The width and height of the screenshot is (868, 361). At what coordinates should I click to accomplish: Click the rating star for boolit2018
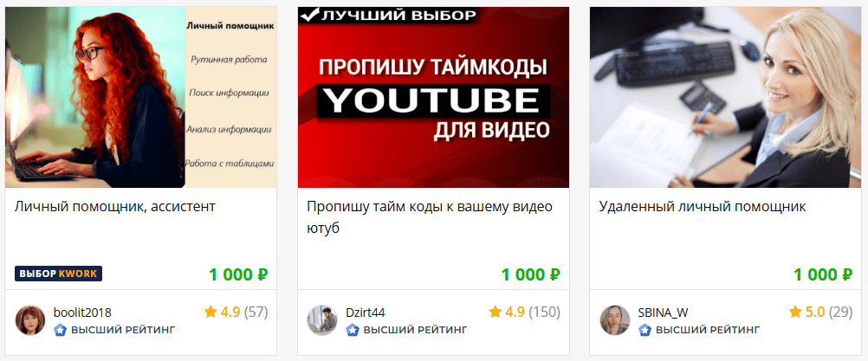point(211,313)
